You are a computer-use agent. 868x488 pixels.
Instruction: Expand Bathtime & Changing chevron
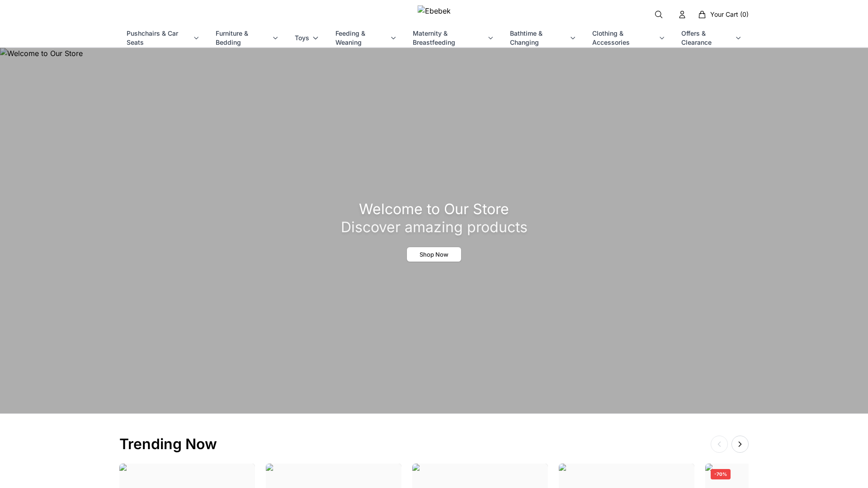[x=573, y=38]
